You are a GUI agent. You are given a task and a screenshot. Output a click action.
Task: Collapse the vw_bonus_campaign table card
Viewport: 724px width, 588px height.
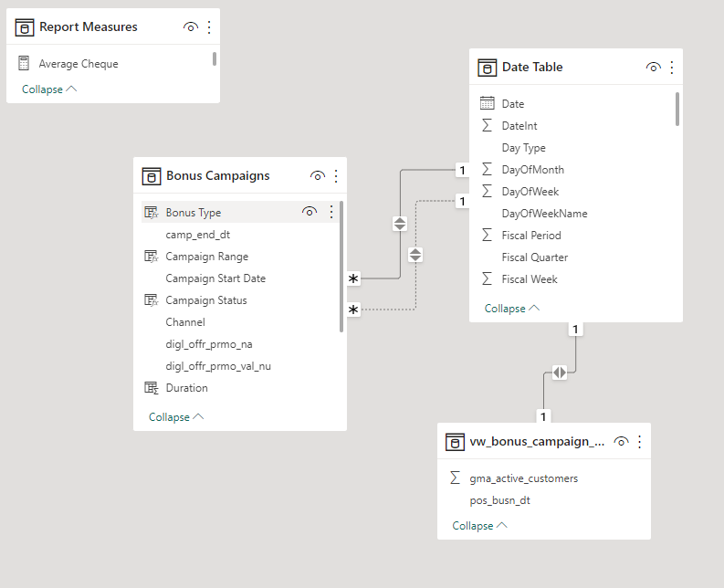(x=479, y=526)
